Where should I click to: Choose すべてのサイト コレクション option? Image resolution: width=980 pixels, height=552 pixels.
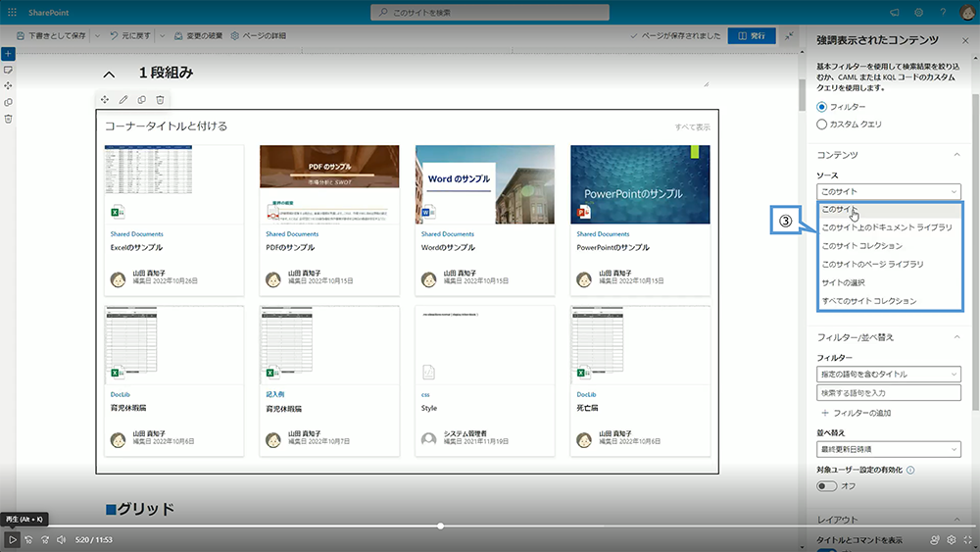[x=890, y=301]
